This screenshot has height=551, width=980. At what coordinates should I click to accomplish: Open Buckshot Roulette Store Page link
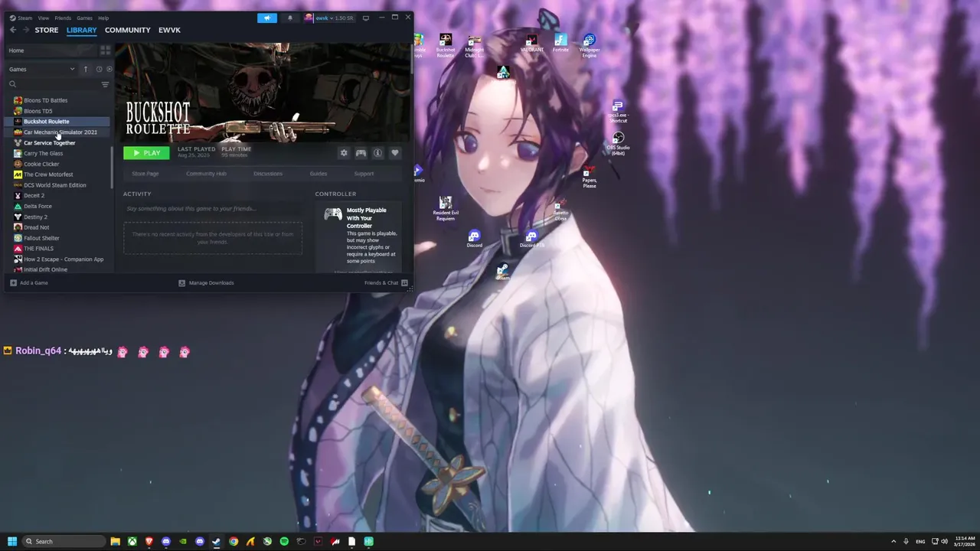pos(145,174)
